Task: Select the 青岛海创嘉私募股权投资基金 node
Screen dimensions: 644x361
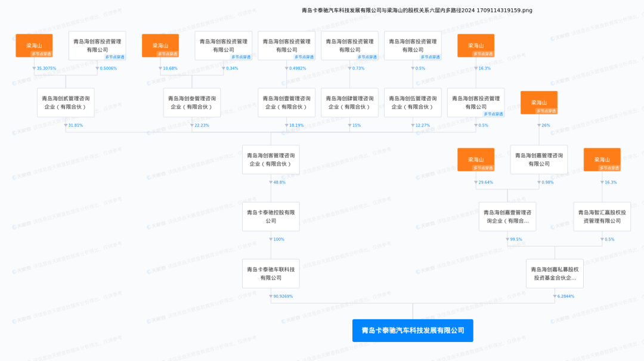Action: [x=555, y=273]
